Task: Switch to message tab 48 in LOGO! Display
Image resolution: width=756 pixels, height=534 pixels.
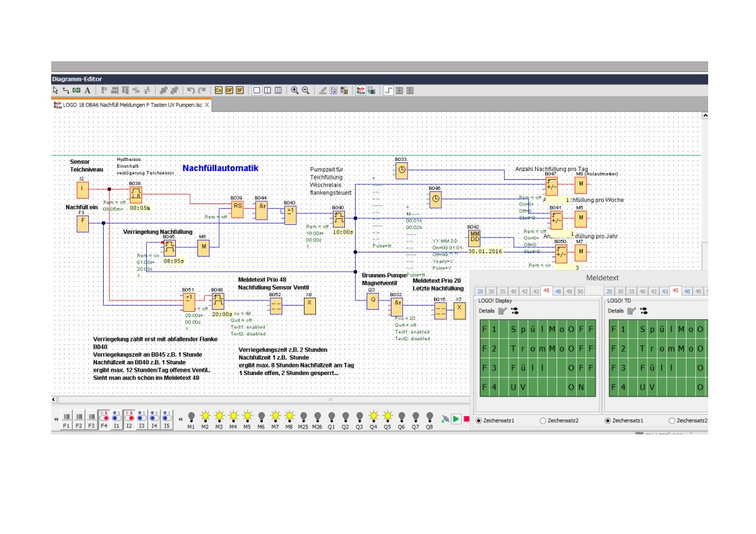Action: 557,291
